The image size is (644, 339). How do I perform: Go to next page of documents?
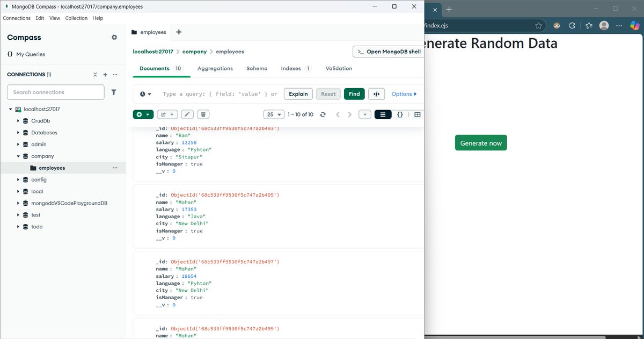[x=350, y=114]
